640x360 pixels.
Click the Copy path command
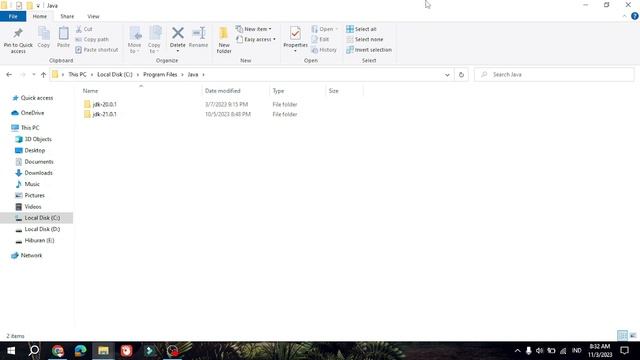click(x=92, y=40)
